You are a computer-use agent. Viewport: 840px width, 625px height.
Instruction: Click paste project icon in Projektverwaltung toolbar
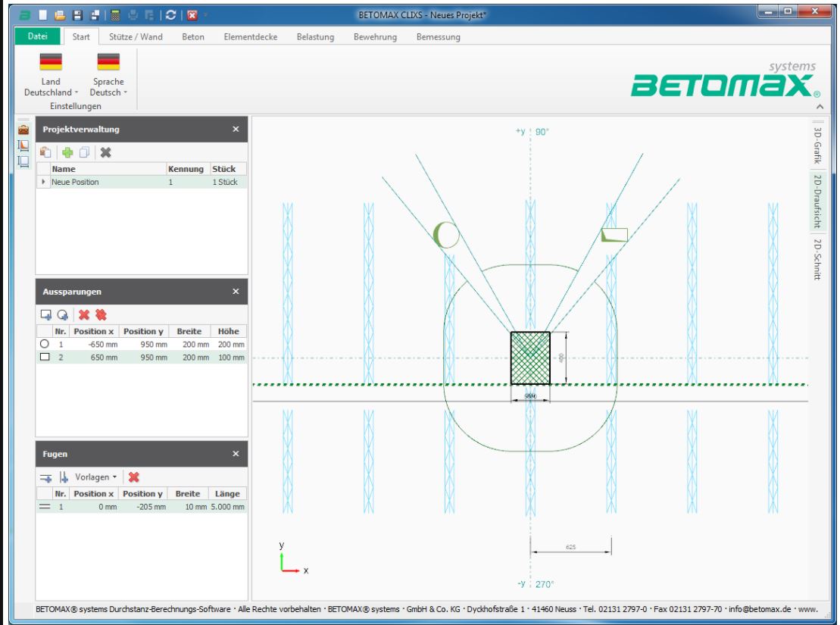tap(45, 152)
